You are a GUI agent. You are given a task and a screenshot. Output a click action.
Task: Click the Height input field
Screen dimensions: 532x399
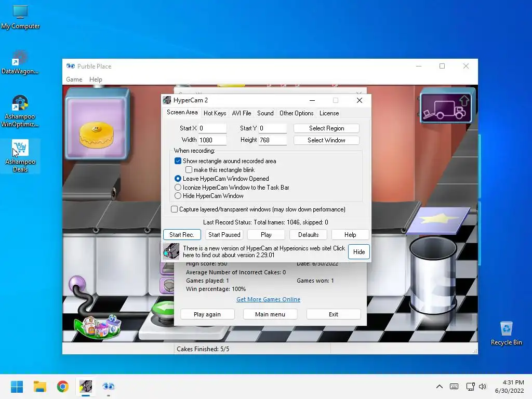273,140
